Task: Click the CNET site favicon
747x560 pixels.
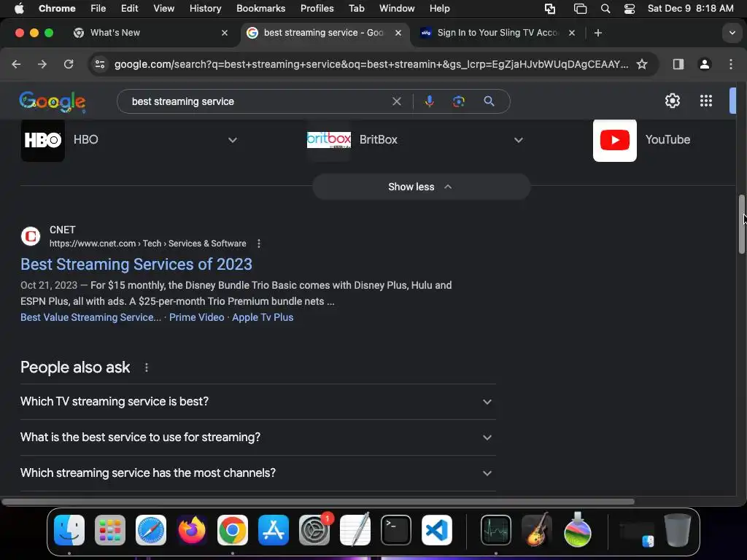Action: [x=31, y=236]
